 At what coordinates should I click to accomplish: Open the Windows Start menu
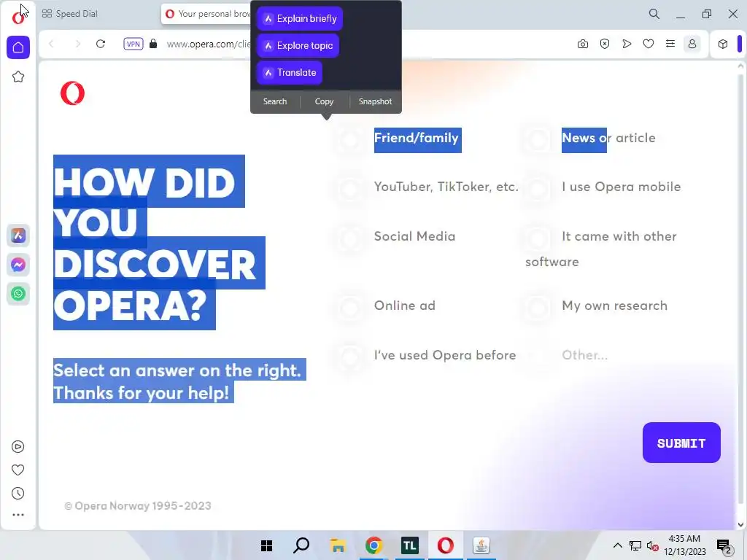tap(267, 545)
